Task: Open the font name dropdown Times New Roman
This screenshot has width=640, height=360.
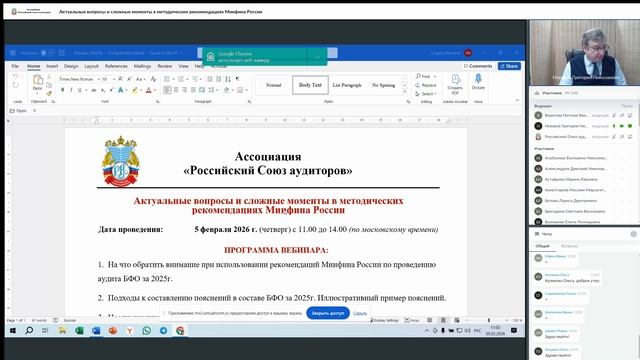Action: [x=99, y=79]
